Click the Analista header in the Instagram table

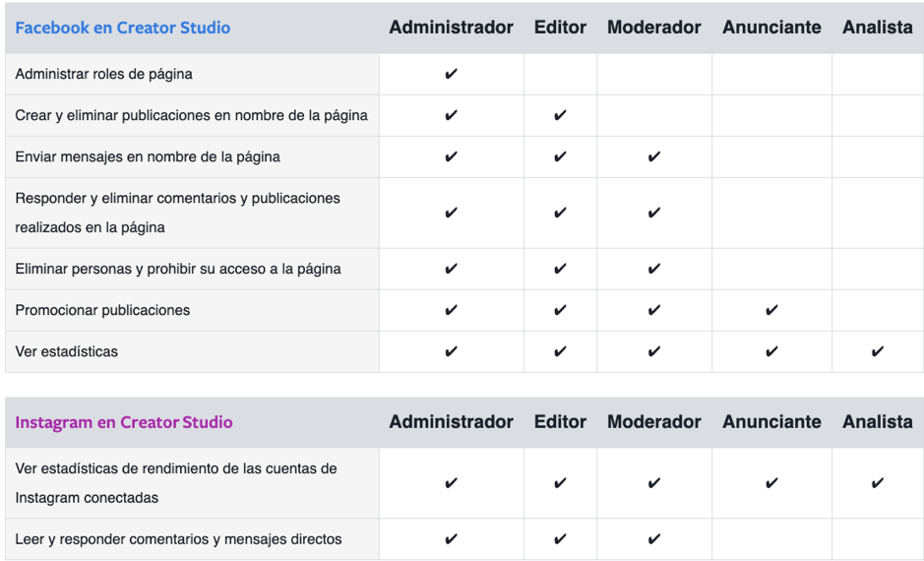(x=878, y=422)
